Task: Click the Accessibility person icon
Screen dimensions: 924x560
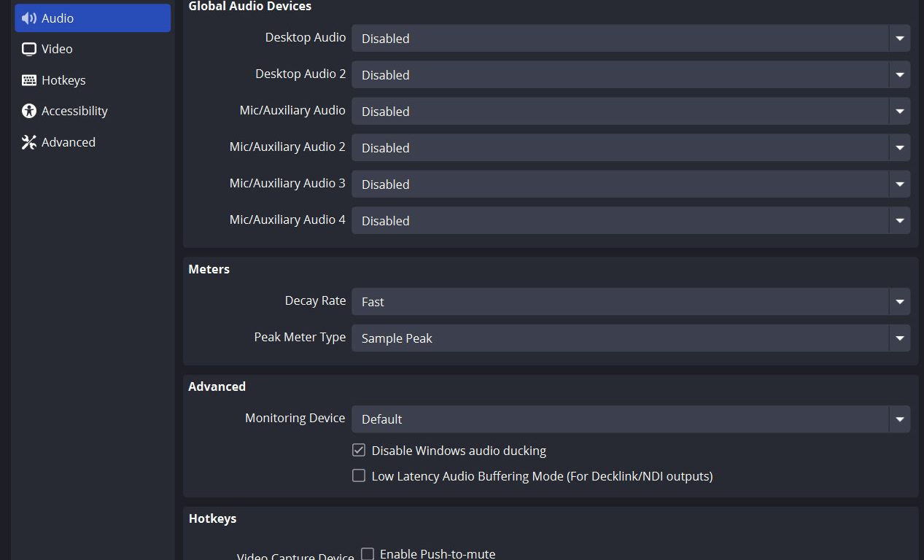Action: coord(29,111)
